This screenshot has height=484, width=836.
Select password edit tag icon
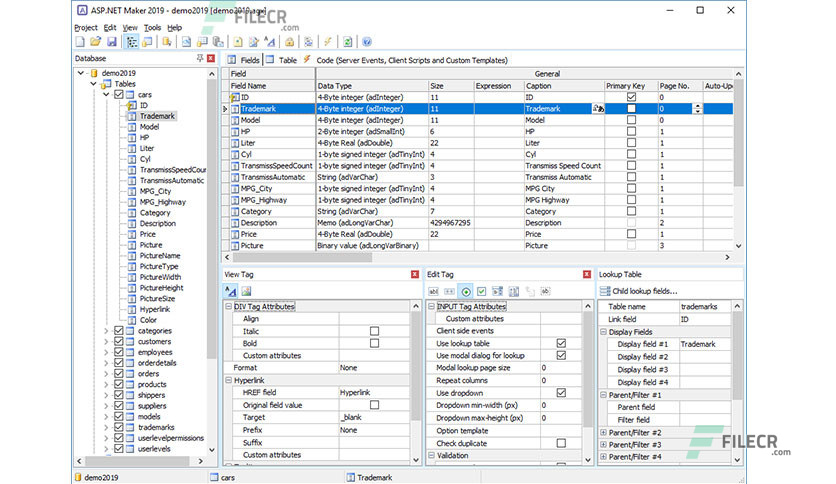pyautogui.click(x=449, y=291)
